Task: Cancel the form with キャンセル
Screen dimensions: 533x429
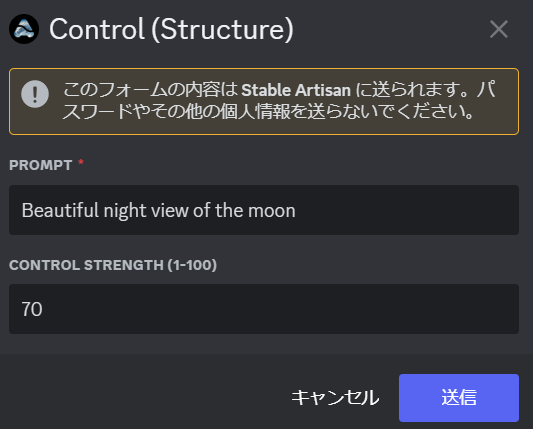Action: click(x=335, y=398)
